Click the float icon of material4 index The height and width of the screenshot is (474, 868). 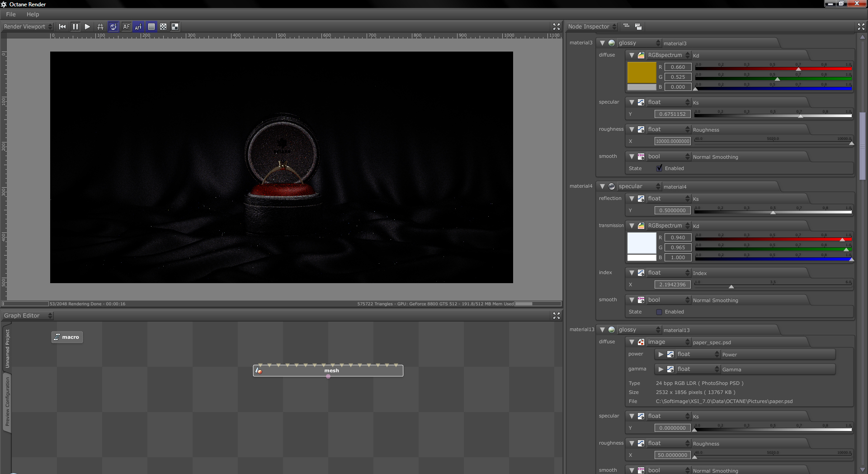click(x=641, y=273)
